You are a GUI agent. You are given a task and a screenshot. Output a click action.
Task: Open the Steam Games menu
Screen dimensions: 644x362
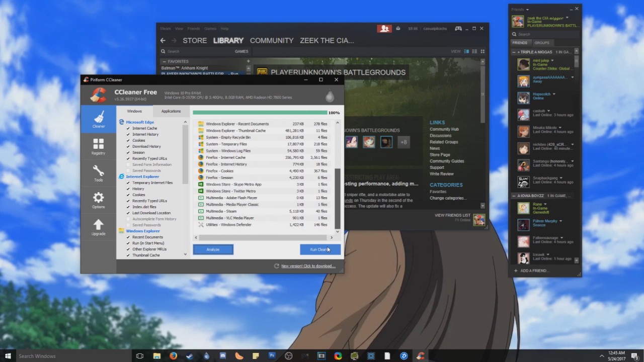[210, 29]
